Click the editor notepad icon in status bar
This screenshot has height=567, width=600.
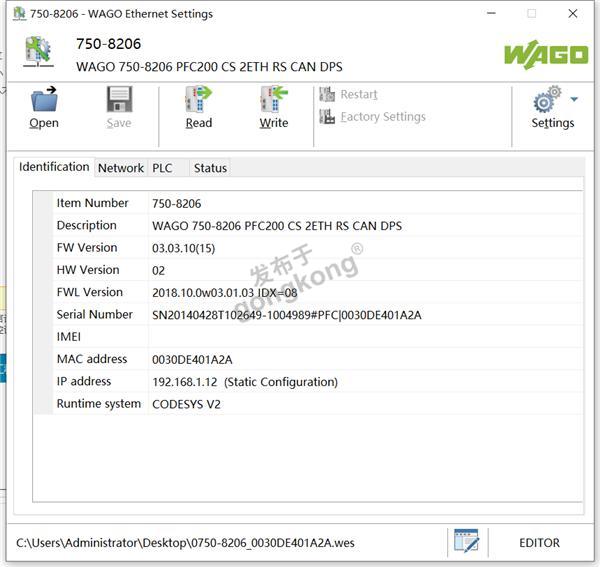466,541
